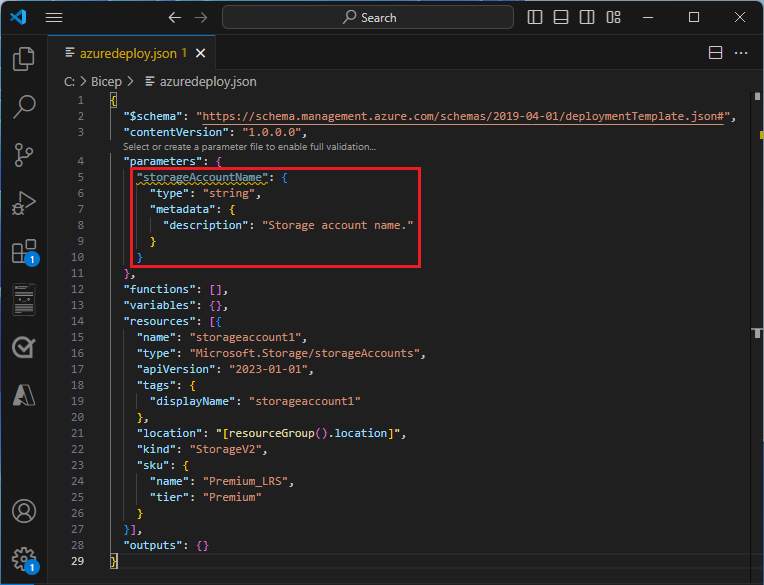Click the storageAccountName key on line 5
Screen dimensions: 764x585
pos(202,177)
